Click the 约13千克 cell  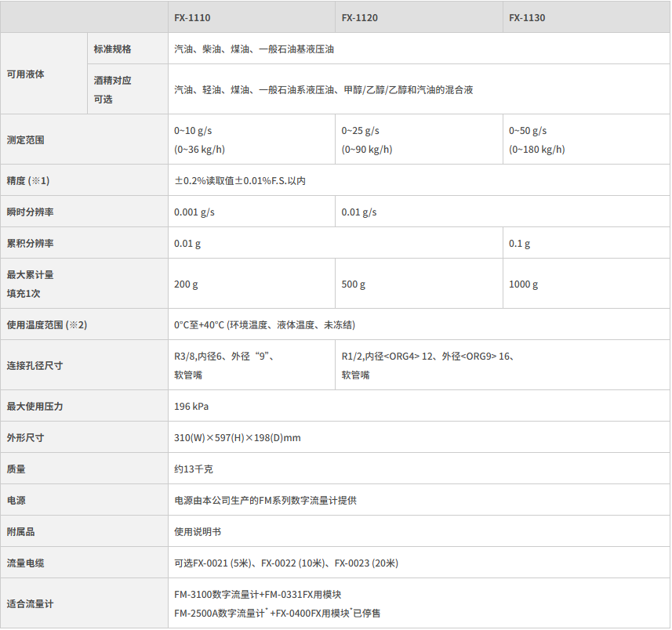(x=419, y=469)
